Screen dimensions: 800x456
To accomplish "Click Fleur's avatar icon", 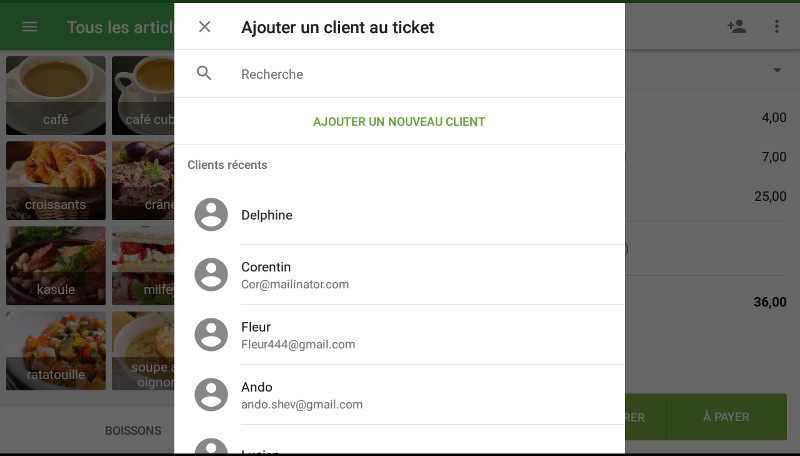I will coord(211,335).
